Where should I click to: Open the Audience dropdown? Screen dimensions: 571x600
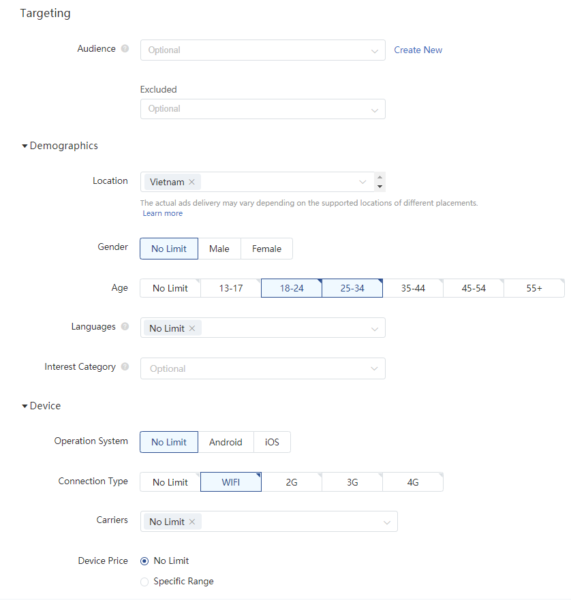coord(263,50)
